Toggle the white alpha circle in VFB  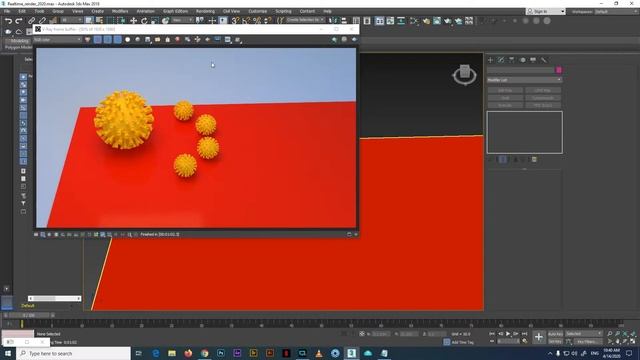click(127, 40)
